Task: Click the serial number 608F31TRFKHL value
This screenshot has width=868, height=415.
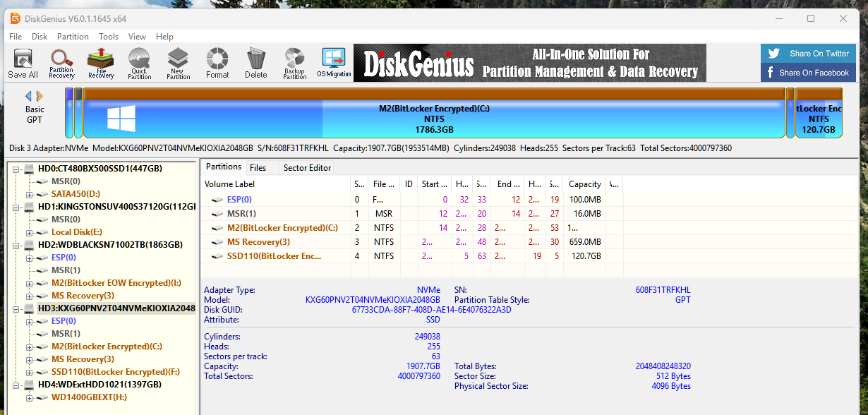Action: 663,290
